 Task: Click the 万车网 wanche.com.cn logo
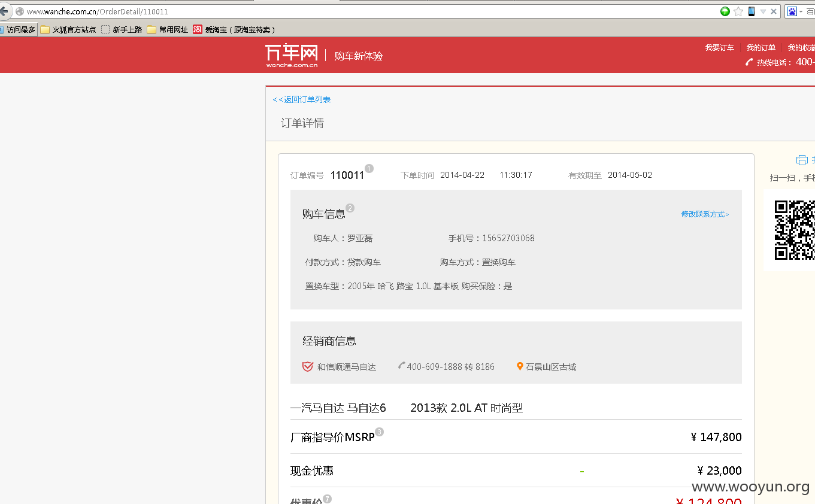pos(292,56)
